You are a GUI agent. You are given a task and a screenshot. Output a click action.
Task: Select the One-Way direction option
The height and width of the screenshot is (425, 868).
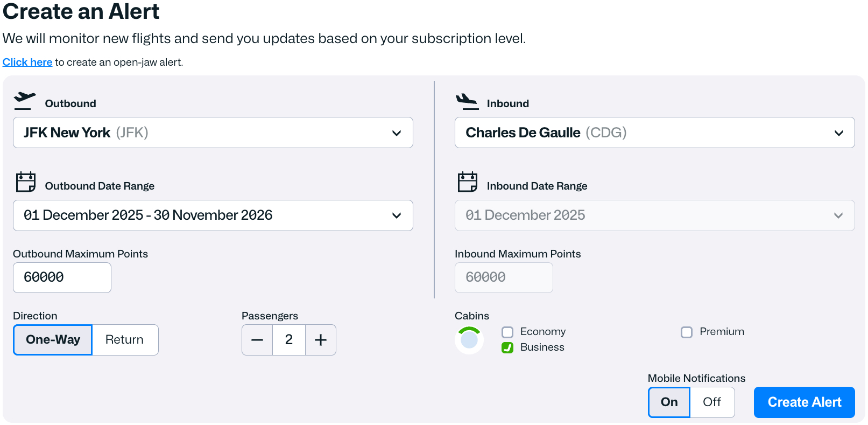(52, 340)
